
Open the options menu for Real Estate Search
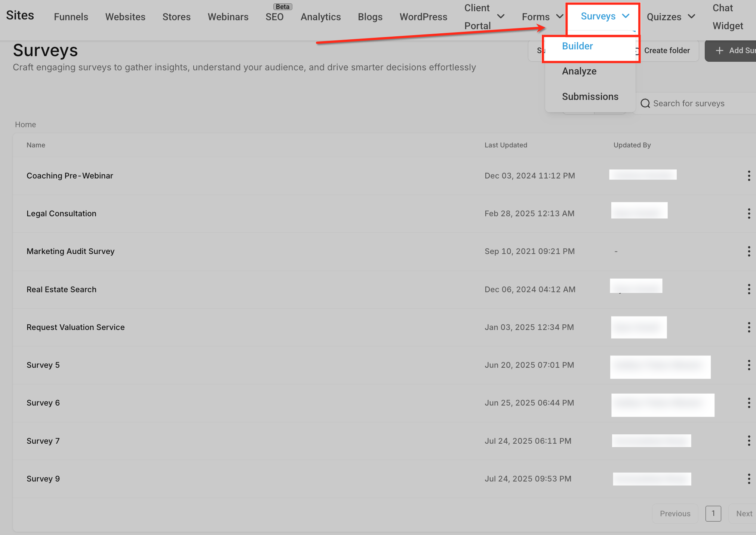click(749, 289)
